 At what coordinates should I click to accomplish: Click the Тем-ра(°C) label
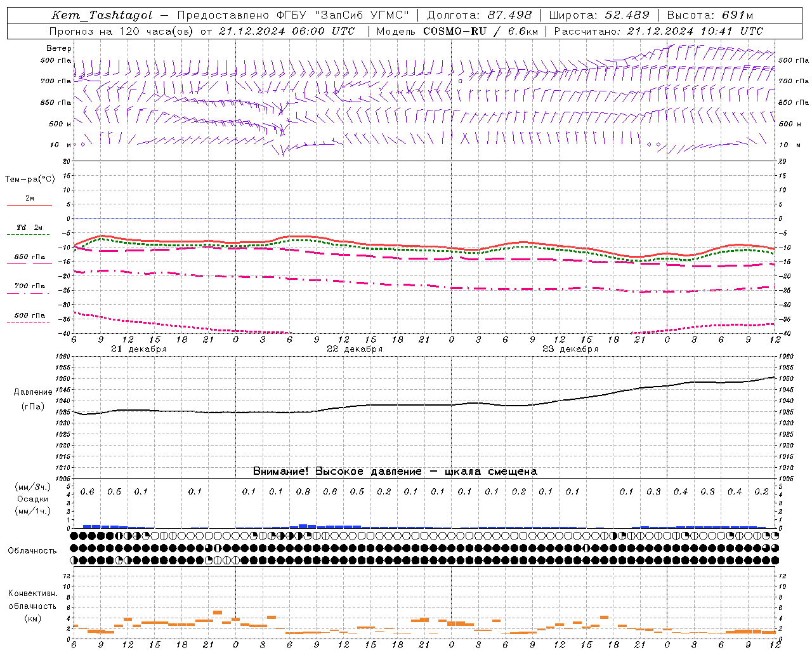point(30,180)
